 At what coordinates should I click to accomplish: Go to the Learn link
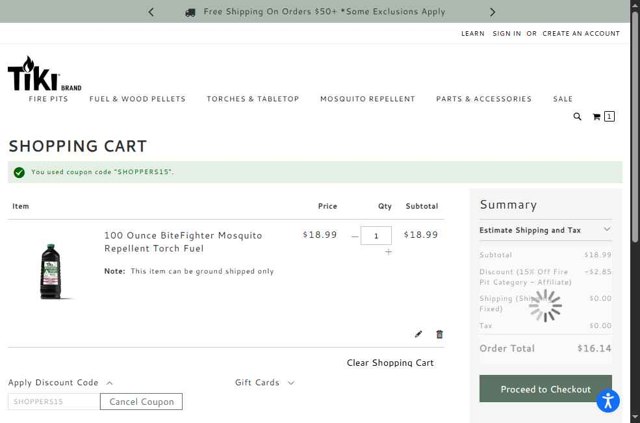[473, 33]
